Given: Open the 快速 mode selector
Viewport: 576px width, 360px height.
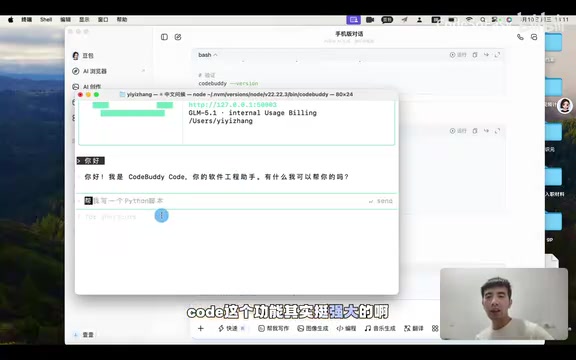Looking at the screenshot, I should (232, 328).
